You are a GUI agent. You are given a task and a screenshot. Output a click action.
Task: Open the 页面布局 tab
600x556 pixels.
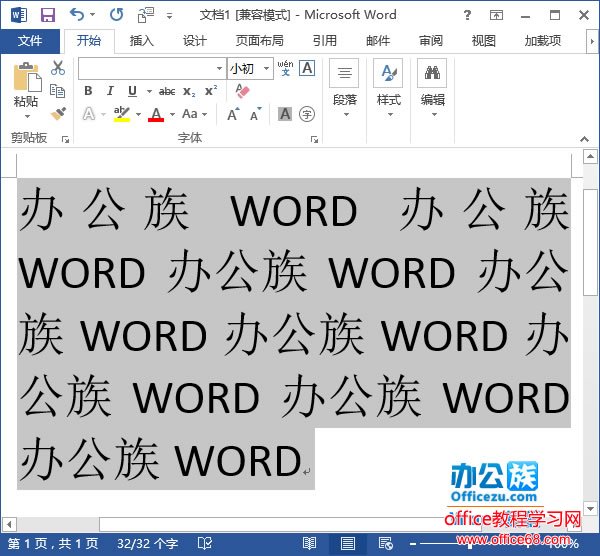click(x=259, y=41)
